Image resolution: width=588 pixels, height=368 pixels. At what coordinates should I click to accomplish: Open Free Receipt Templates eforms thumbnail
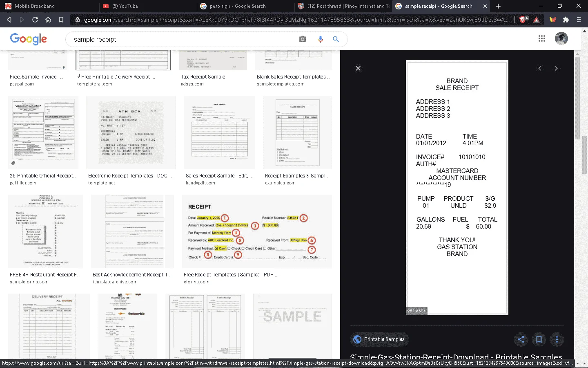pos(257,231)
